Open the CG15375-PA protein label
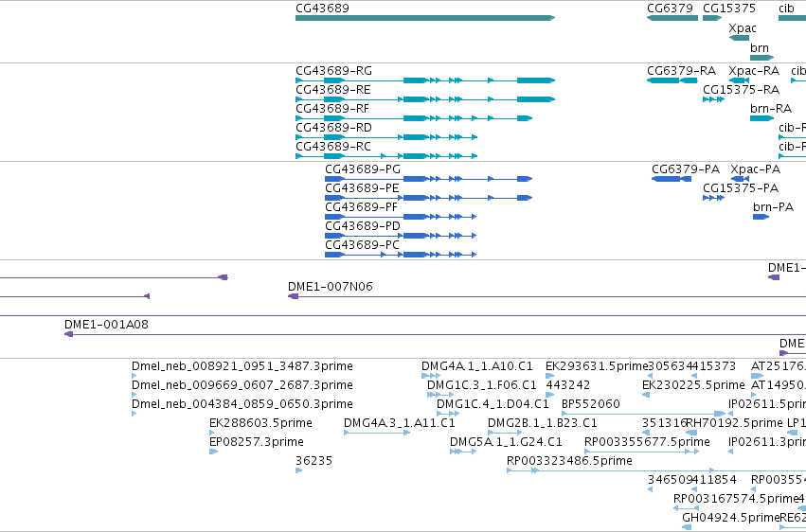 point(741,188)
